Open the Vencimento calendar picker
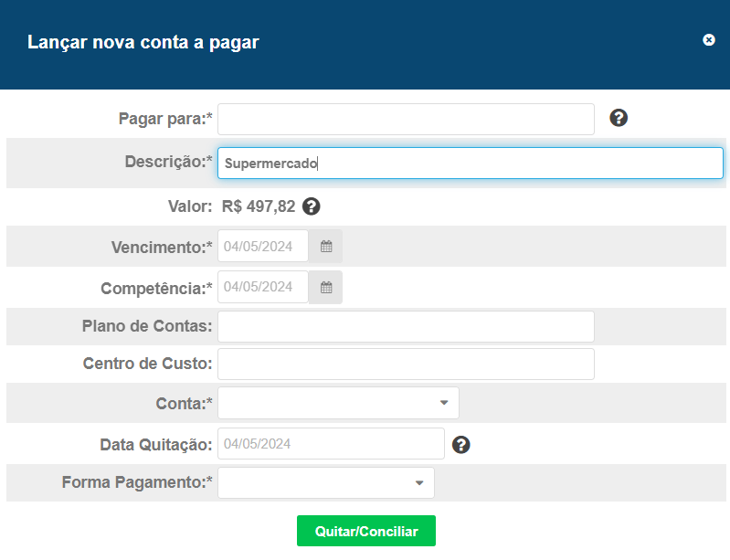 [x=325, y=246]
